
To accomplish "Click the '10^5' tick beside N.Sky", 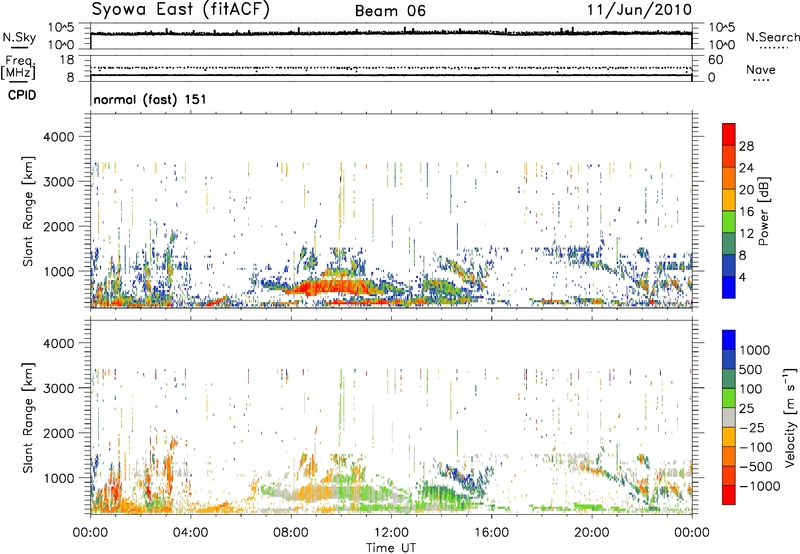I will [61, 28].
